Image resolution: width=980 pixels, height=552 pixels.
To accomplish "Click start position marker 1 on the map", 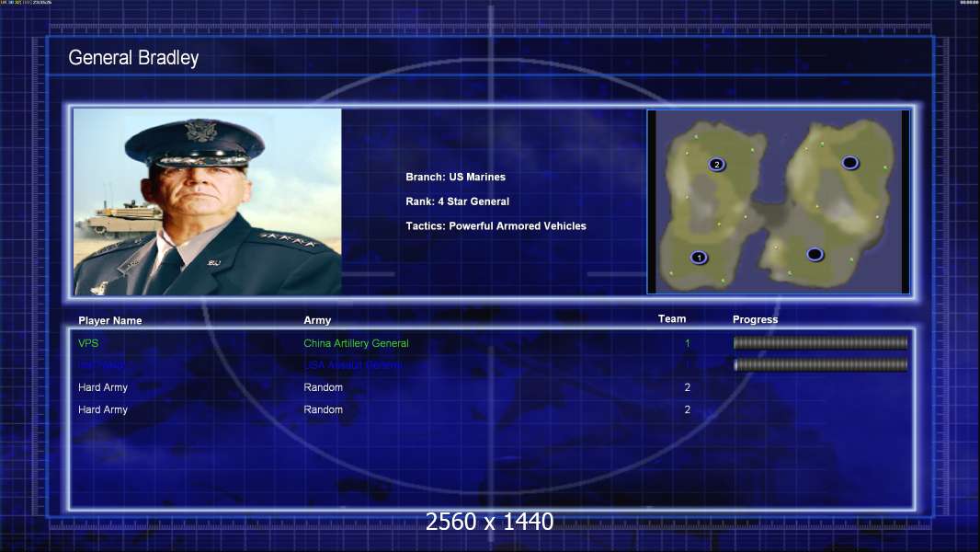I will pos(699,258).
